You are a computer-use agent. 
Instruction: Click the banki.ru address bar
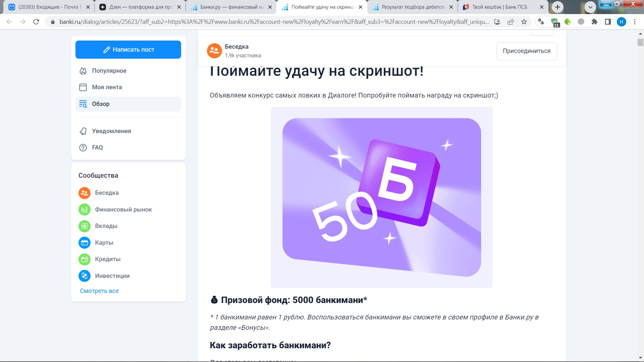click(274, 22)
